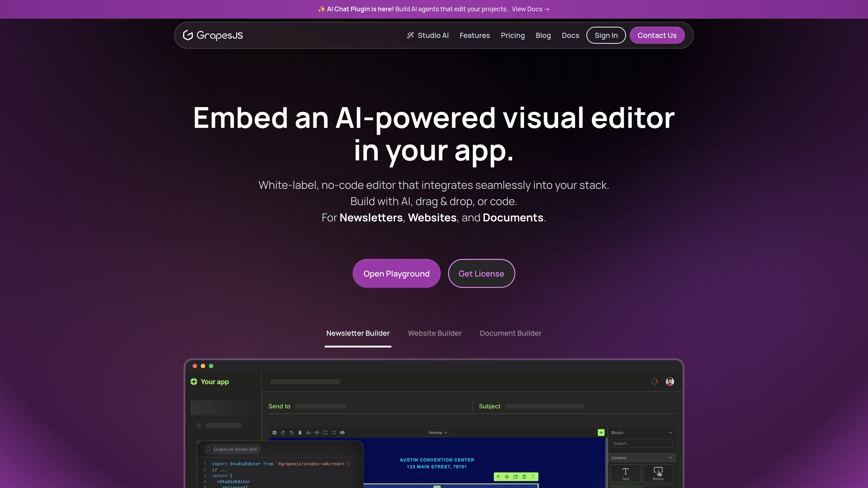The width and height of the screenshot is (868, 488).
Task: Click the user avatar in the app header
Action: click(x=670, y=382)
